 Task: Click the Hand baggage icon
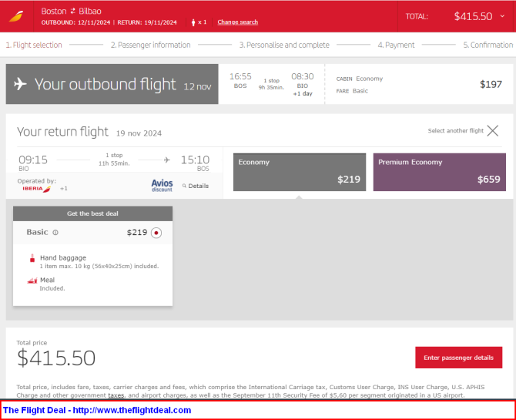coord(32,258)
